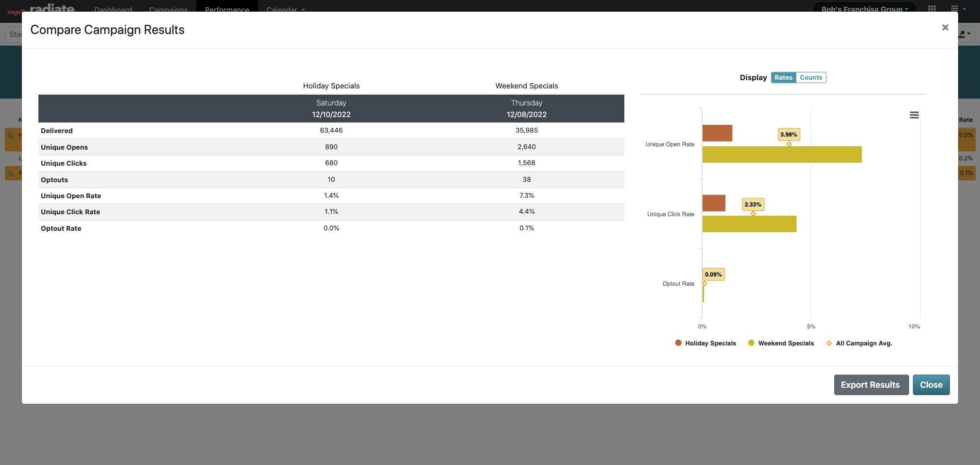Click the magnifier icon on third background row
980x465 pixels.
(x=10, y=173)
